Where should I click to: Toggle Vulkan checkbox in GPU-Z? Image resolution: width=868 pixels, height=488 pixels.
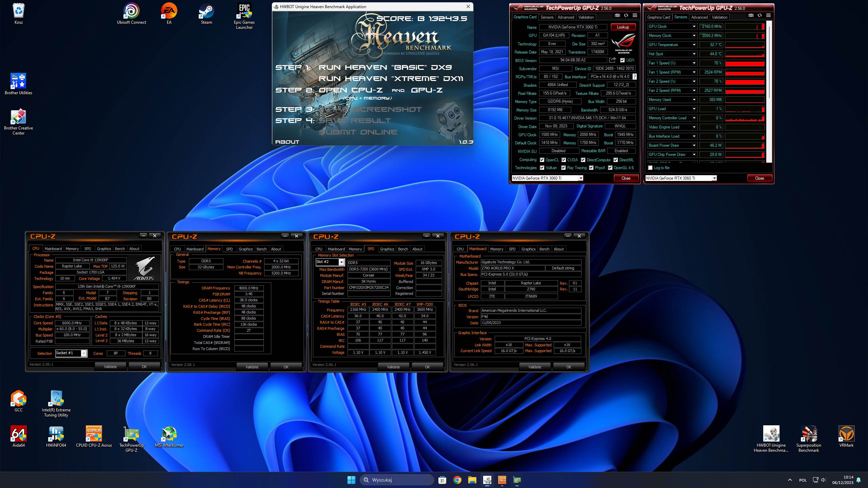[542, 168]
